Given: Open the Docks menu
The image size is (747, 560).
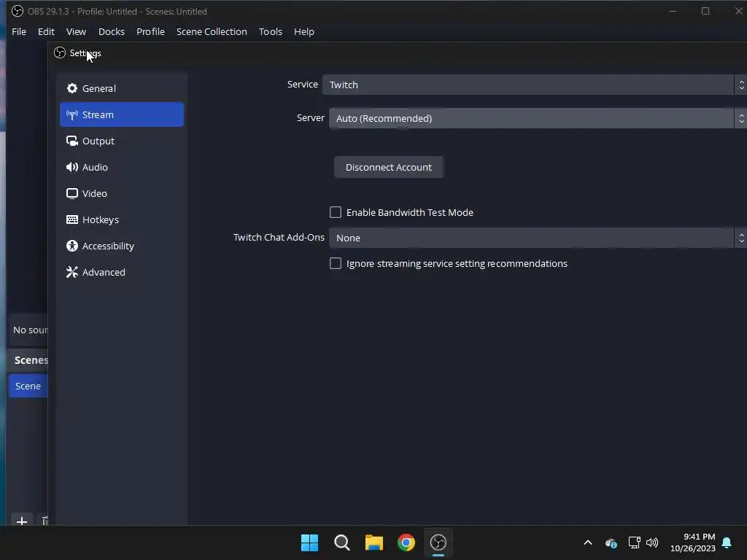Looking at the screenshot, I should pyautogui.click(x=112, y=31).
